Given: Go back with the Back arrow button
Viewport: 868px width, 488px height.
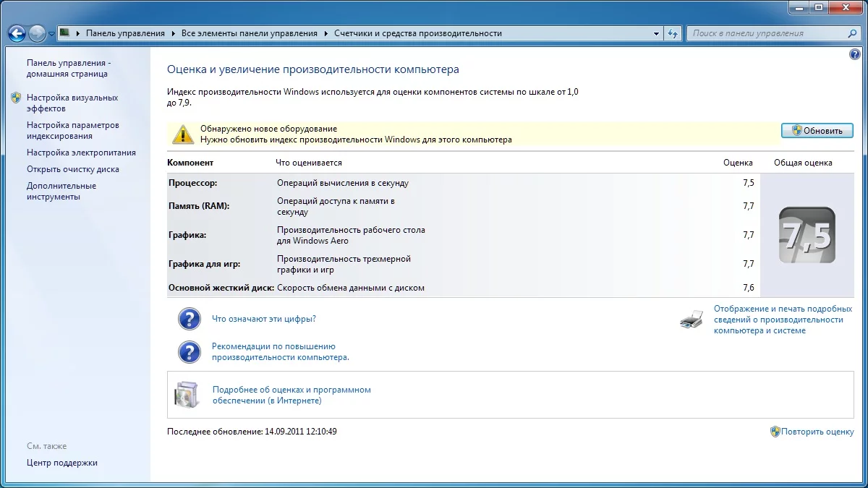Looking at the screenshot, I should pyautogui.click(x=17, y=33).
